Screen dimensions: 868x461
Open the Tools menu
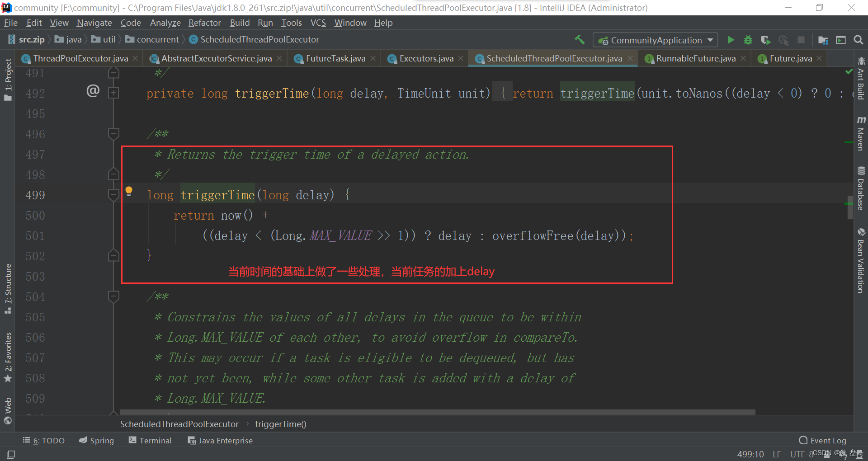(x=291, y=23)
